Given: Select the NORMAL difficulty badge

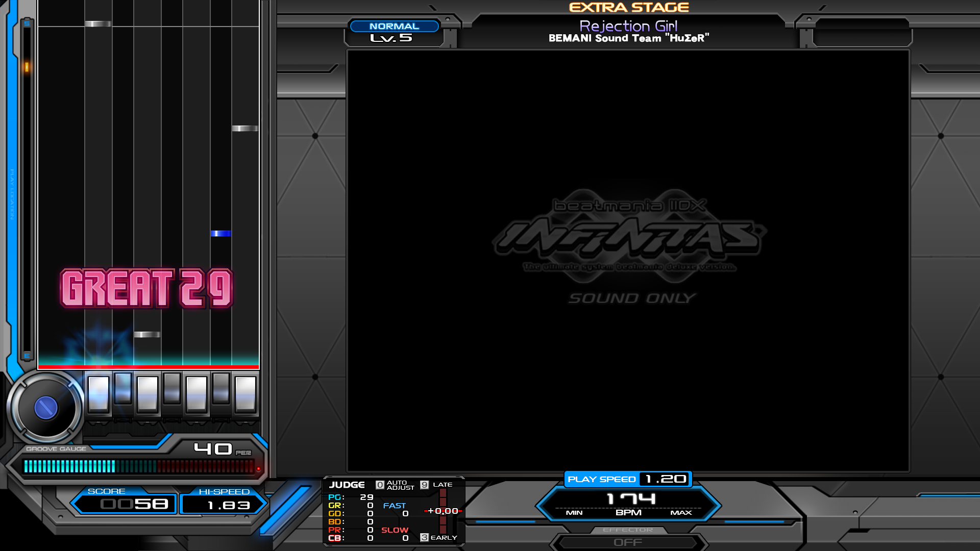Looking at the screenshot, I should point(394,26).
